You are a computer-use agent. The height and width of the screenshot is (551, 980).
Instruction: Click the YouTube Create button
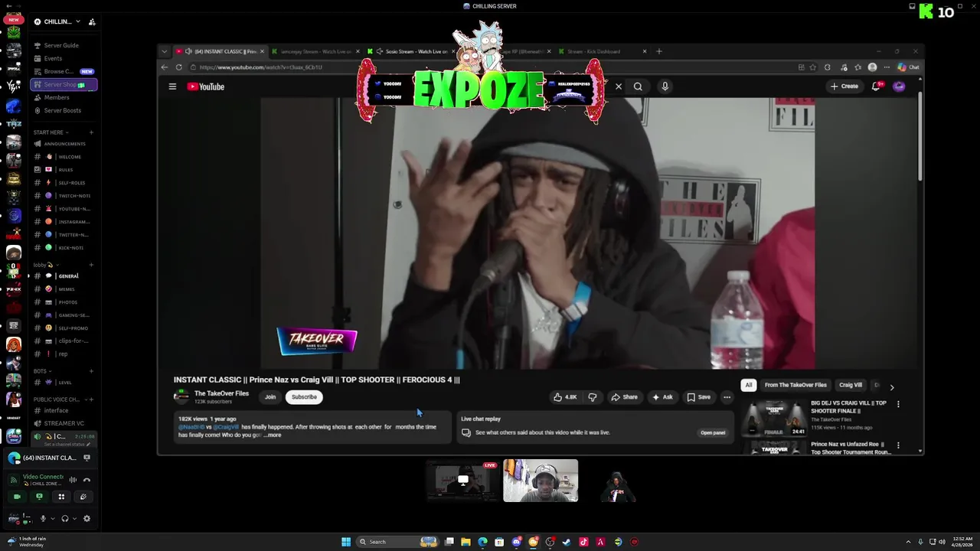(x=844, y=86)
